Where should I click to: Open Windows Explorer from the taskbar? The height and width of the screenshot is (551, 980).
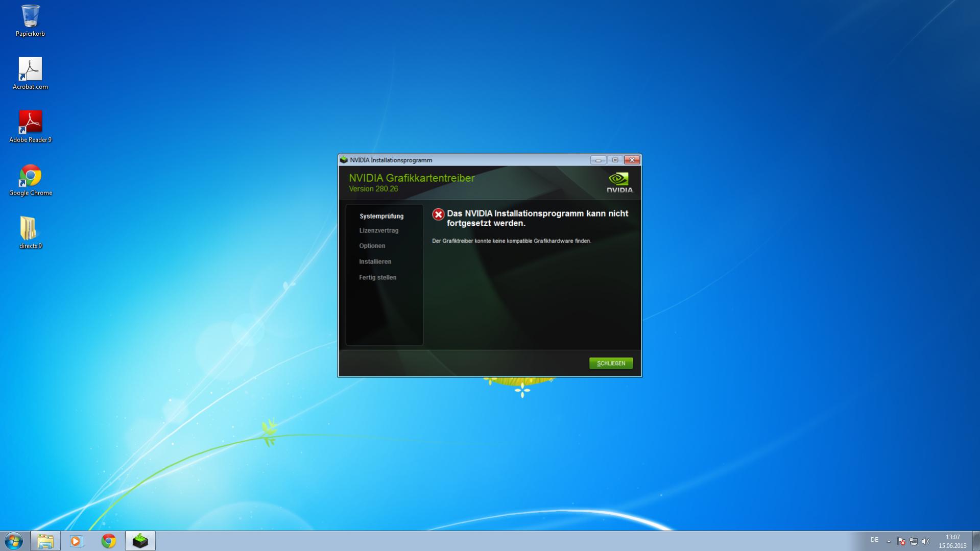(x=45, y=541)
